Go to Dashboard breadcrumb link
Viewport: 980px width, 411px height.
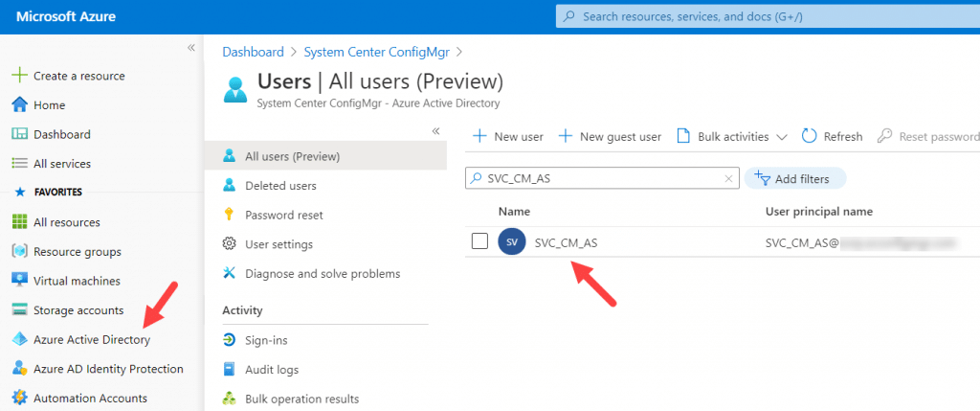[253, 52]
